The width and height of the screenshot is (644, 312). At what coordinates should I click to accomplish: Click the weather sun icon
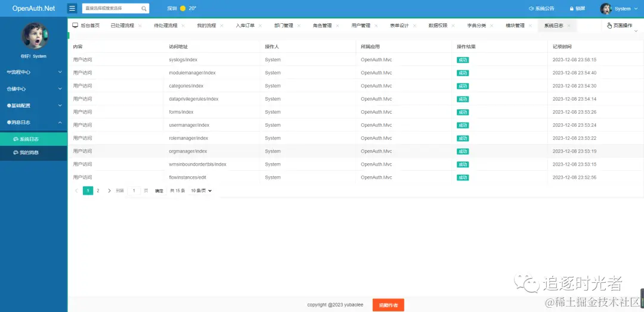[183, 8]
